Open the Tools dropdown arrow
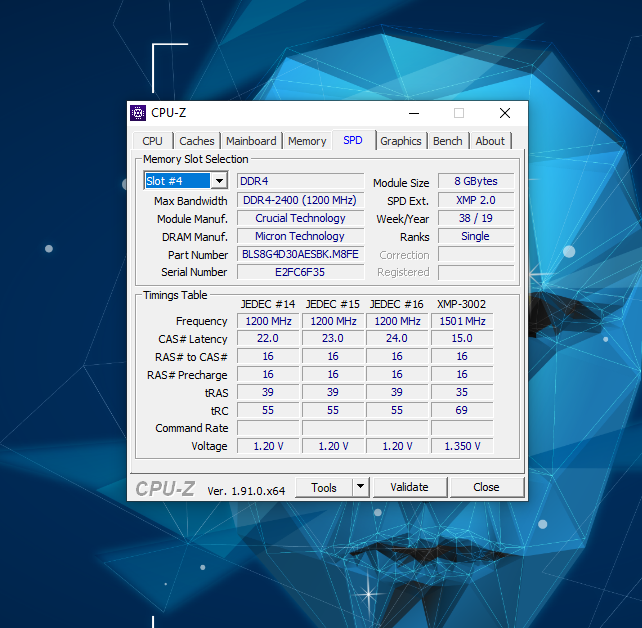 [x=360, y=487]
